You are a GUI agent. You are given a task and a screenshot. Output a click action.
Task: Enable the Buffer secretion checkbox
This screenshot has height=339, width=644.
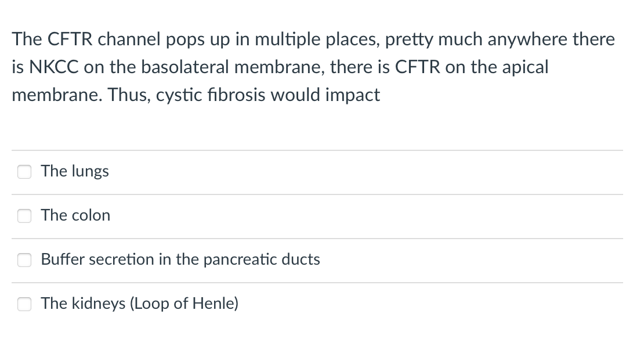tap(24, 259)
